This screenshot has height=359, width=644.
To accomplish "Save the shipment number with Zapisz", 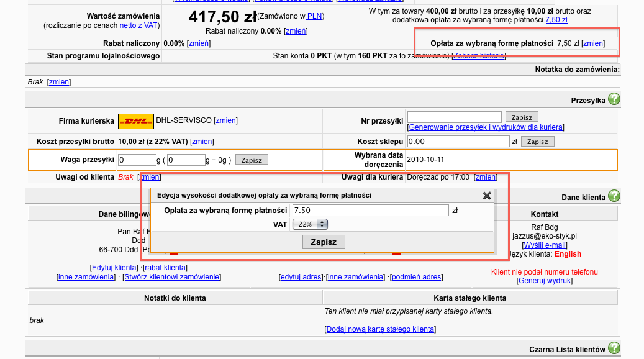I will click(522, 117).
